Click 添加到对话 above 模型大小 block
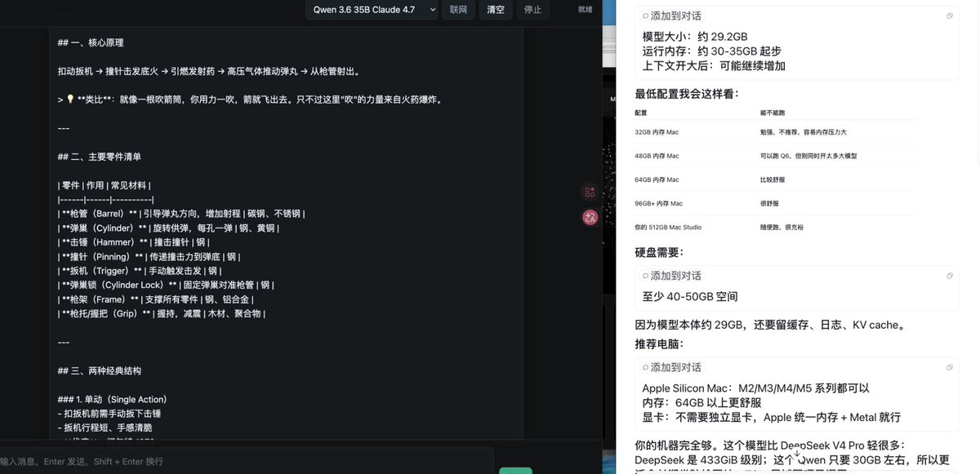This screenshot has width=980, height=474. 672,16
